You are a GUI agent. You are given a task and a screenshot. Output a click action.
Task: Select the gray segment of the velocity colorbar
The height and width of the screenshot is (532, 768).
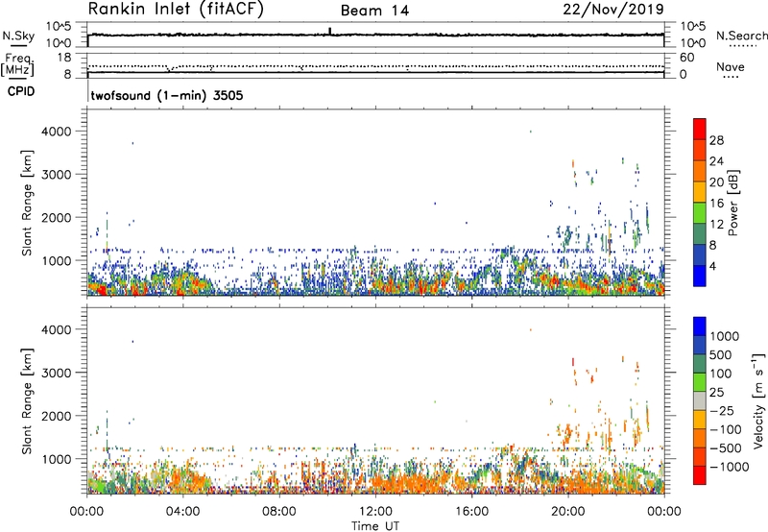[700, 400]
